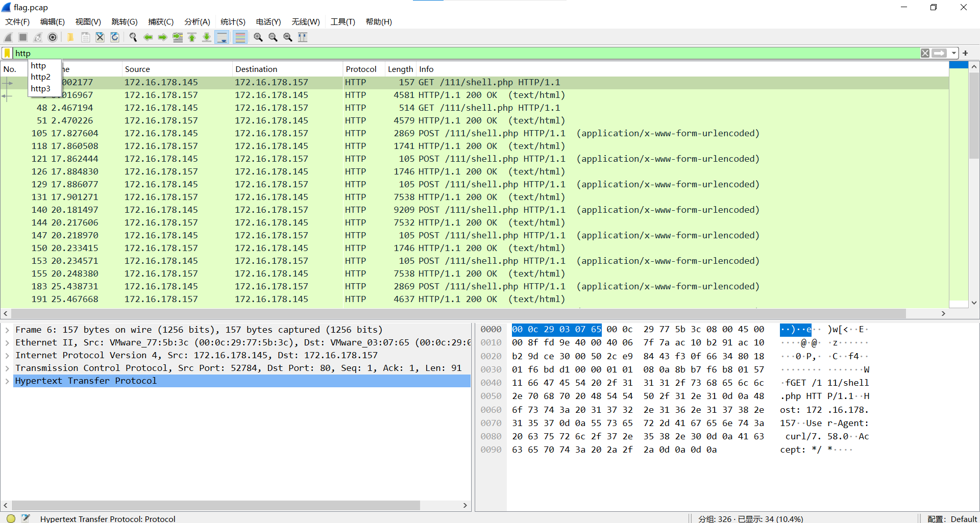Toggle auto-scroll during live capture
980x523 pixels.
[x=222, y=37]
